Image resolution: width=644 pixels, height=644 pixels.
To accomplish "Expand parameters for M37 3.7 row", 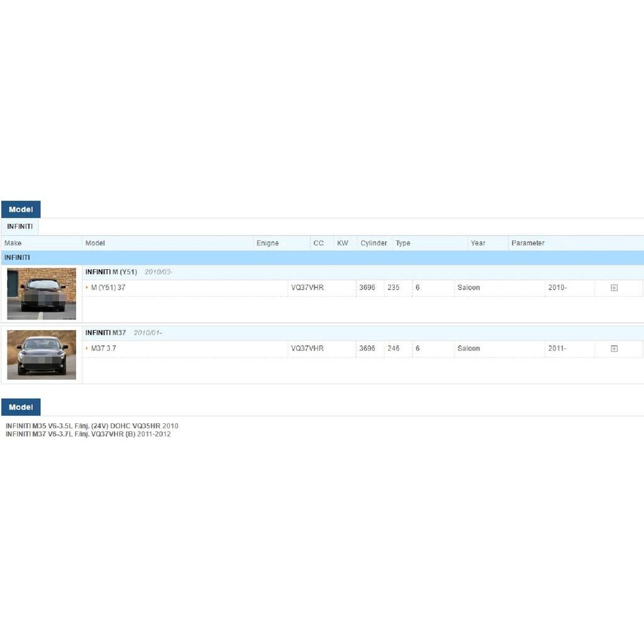I will click(614, 348).
